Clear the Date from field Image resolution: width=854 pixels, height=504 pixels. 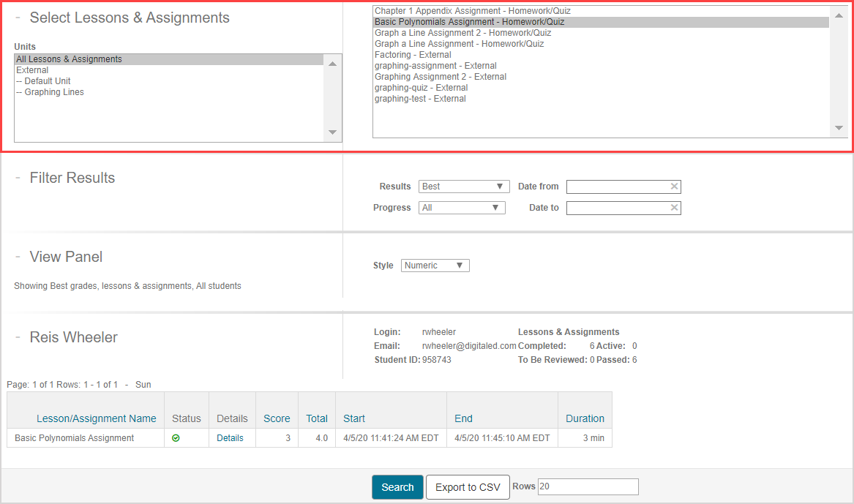pos(674,187)
